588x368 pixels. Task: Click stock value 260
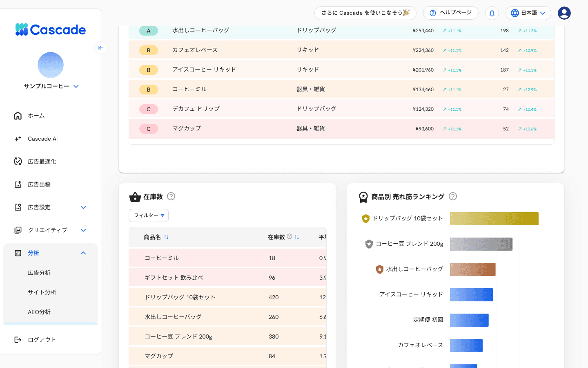click(x=274, y=317)
